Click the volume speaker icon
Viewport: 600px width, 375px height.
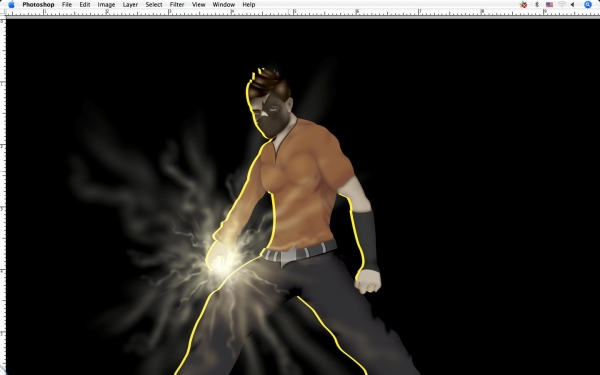click(572, 5)
